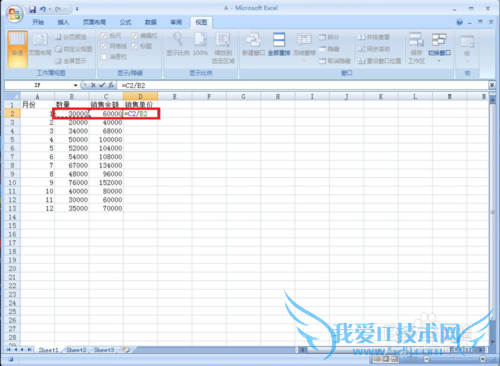Expand the formula bar with the chevron

[x=492, y=85]
